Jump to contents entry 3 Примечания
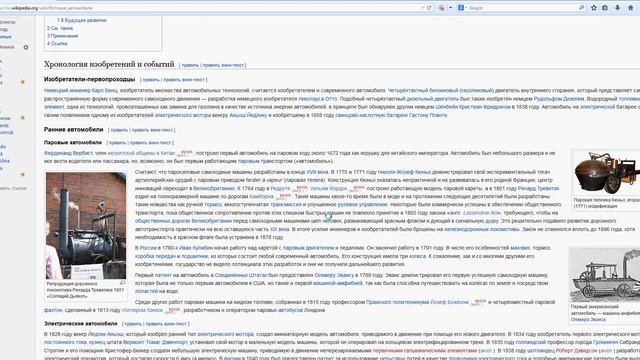 62,36
